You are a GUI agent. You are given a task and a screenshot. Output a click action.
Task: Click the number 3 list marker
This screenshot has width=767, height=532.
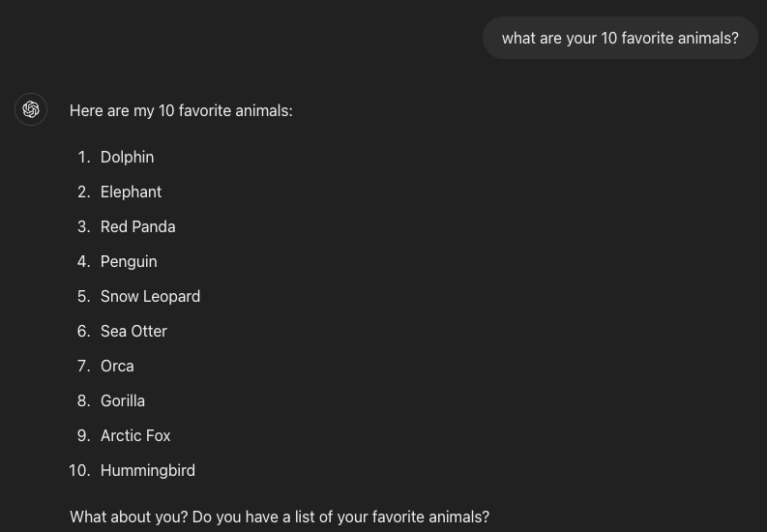pos(84,226)
